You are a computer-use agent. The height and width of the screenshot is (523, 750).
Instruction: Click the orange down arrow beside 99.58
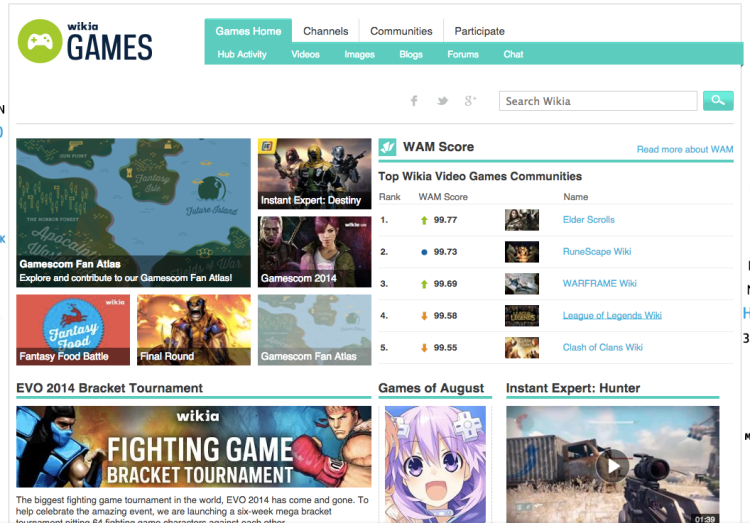pyautogui.click(x=424, y=316)
